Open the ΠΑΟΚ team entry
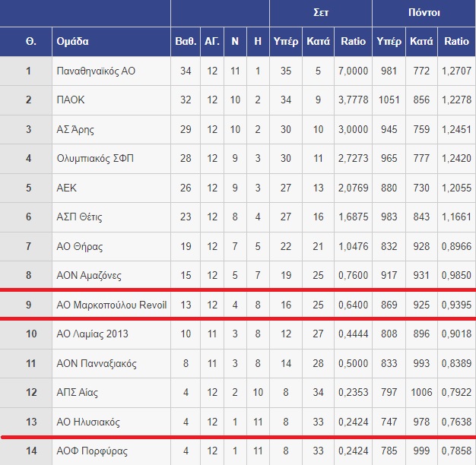The height and width of the screenshot is (465, 476). click(71, 100)
